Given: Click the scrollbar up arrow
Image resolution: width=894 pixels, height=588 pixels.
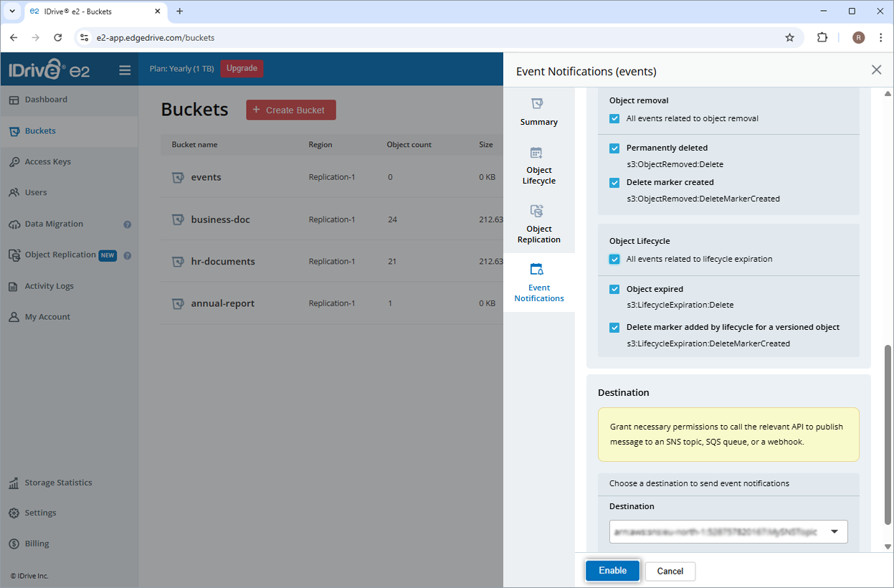Looking at the screenshot, I should [x=888, y=94].
